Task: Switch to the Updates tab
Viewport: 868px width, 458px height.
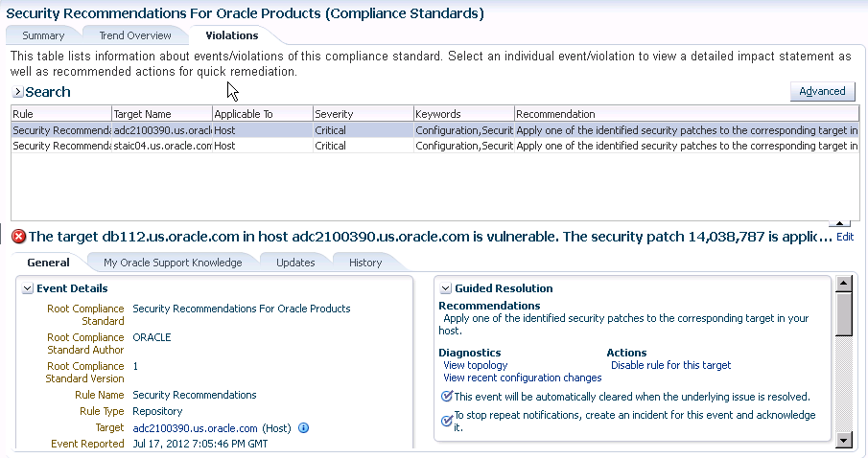Action: pyautogui.click(x=295, y=263)
